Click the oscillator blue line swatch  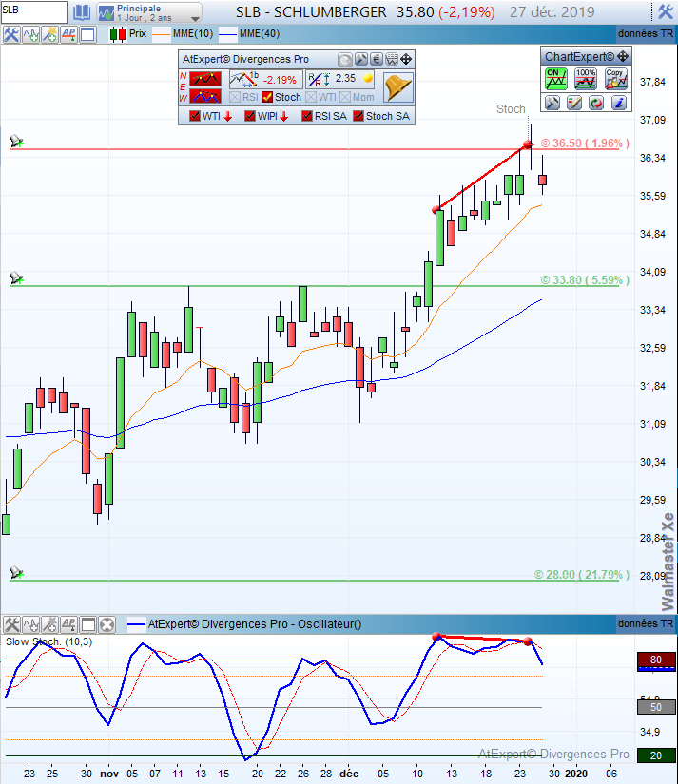pos(136,624)
